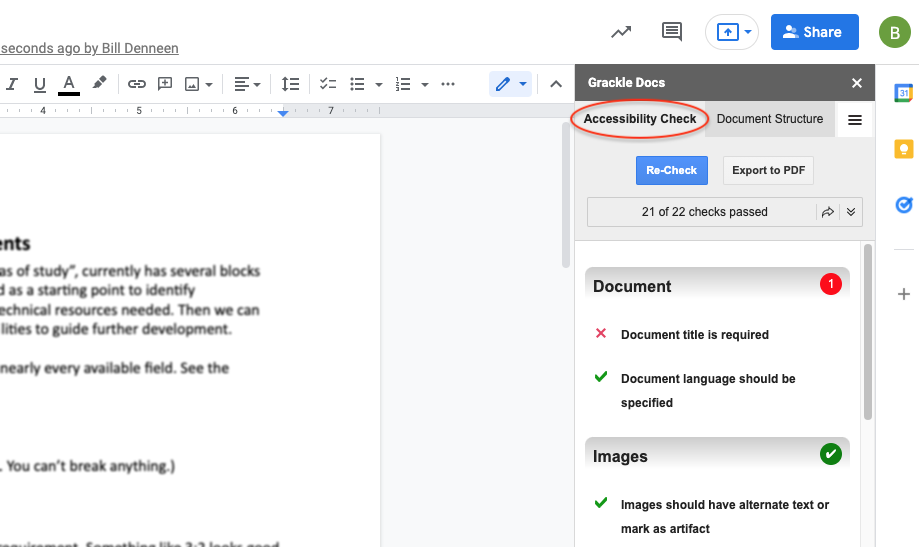Expand all checks with double chevron
This screenshot has height=547, width=919.
851,212
